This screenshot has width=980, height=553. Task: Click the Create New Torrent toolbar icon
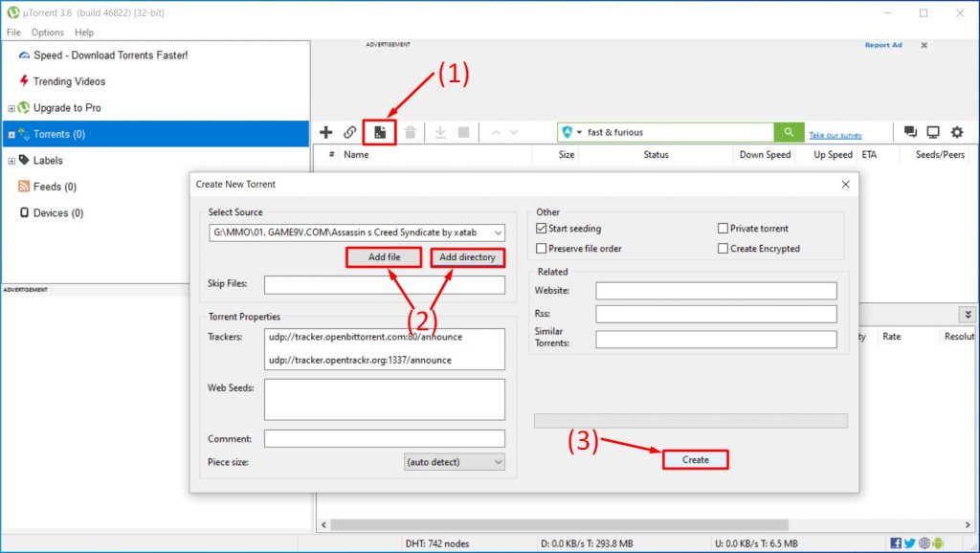tap(380, 132)
